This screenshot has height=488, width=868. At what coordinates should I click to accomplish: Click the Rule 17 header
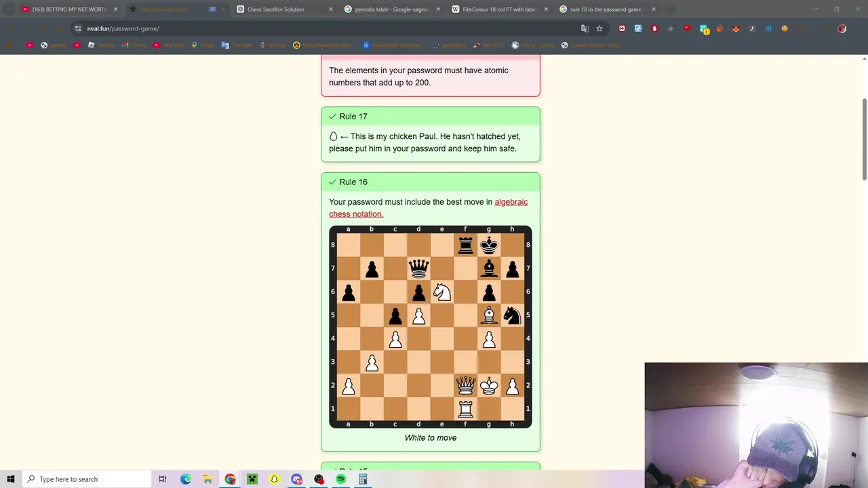[x=431, y=117]
